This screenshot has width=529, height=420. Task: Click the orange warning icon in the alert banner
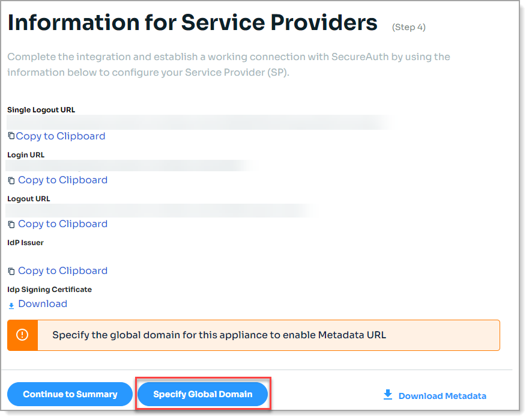[x=22, y=335]
